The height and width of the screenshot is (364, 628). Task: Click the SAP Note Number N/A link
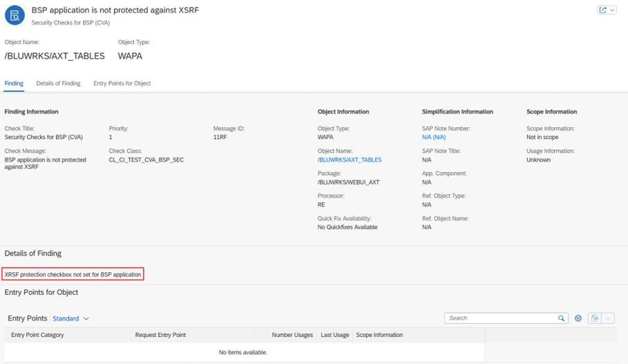pyautogui.click(x=433, y=137)
